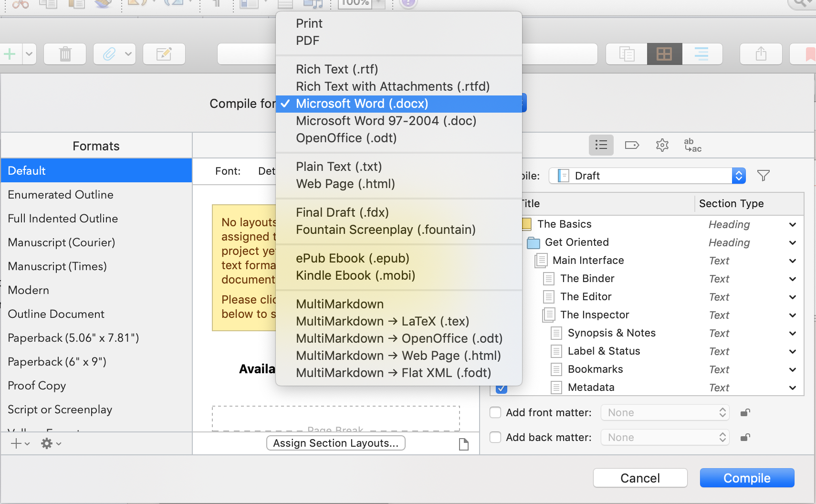816x504 pixels.
Task: Open the formats gear actions menu
Action: pos(51,444)
